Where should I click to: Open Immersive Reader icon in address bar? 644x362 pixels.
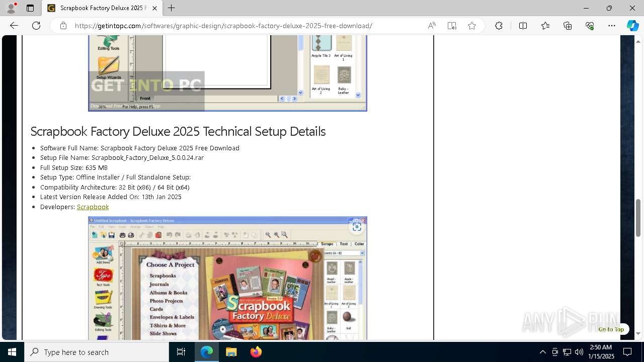[452, 26]
